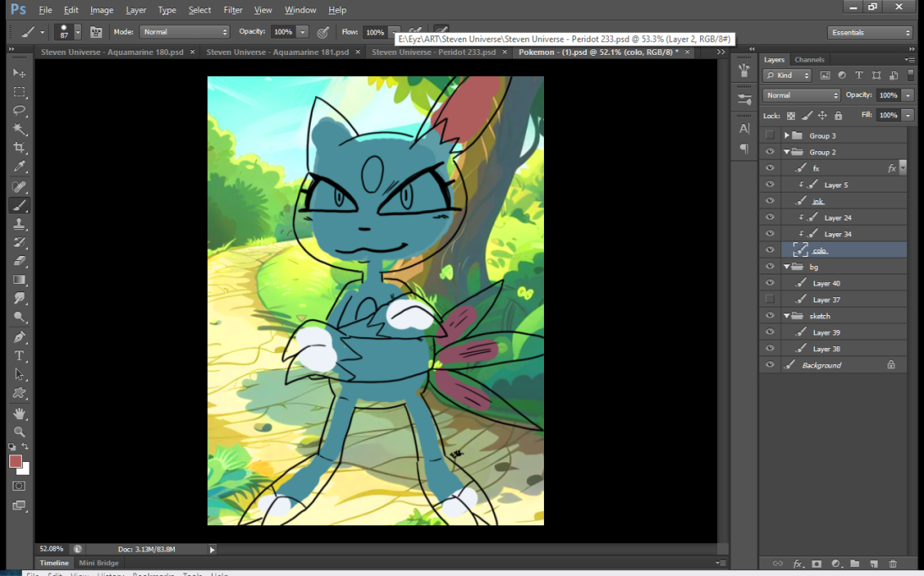Open the Essentials workspace switcher

click(870, 33)
